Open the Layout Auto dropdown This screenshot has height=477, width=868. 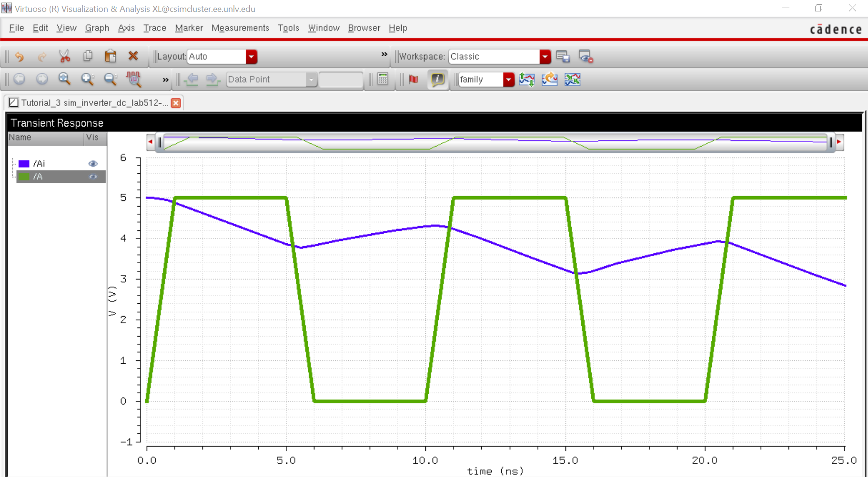pyautogui.click(x=251, y=57)
